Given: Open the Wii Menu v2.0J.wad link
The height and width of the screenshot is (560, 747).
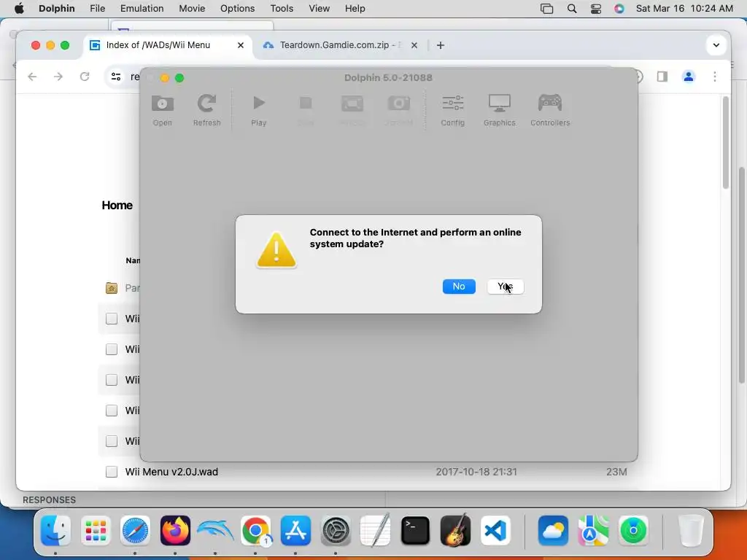Looking at the screenshot, I should pos(171,472).
